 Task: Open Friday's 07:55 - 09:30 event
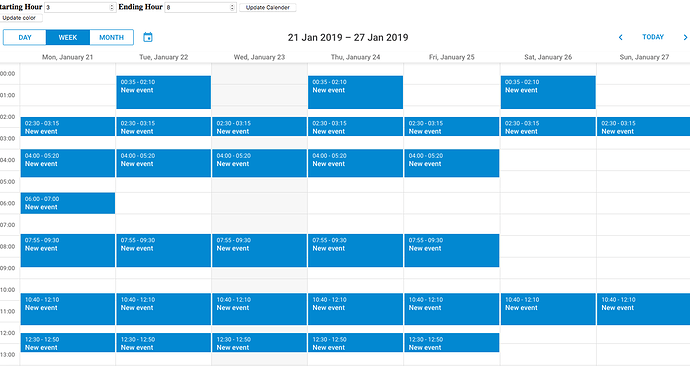[451, 250]
